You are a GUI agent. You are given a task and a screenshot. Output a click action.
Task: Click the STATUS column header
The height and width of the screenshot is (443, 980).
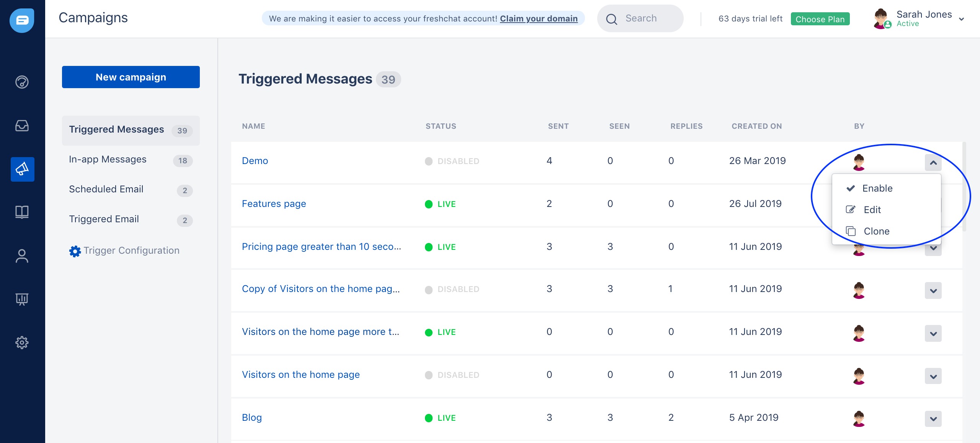click(441, 126)
